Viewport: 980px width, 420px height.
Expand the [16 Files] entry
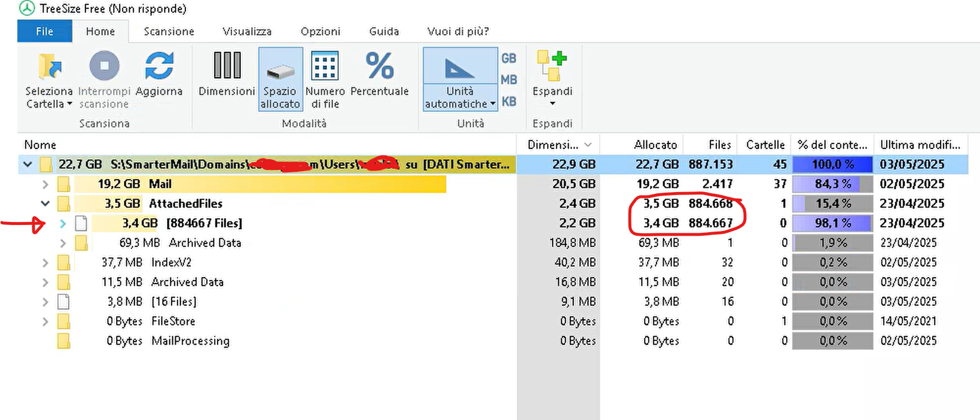[x=45, y=302]
